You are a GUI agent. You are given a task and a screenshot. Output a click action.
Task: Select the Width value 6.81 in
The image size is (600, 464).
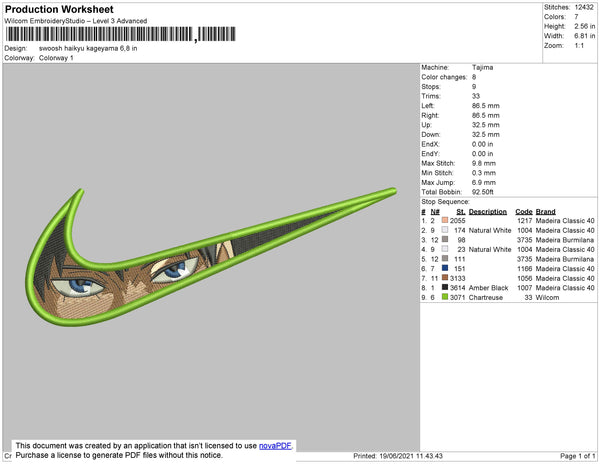585,36
